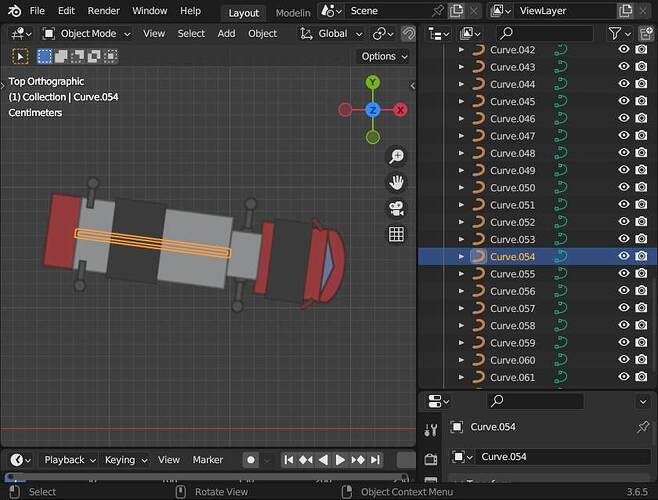Viewport: 658px width, 500px height.
Task: Open the Keying dropdown
Action: (x=125, y=460)
